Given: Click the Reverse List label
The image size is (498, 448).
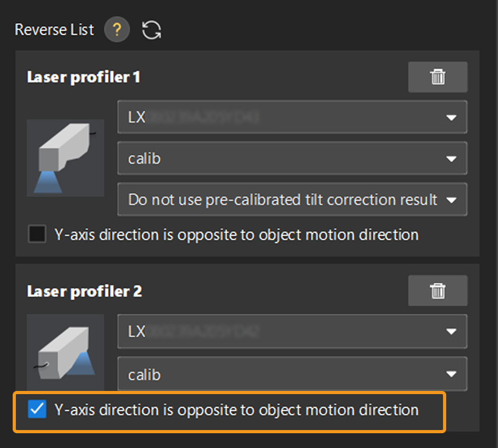Looking at the screenshot, I should click(54, 30).
